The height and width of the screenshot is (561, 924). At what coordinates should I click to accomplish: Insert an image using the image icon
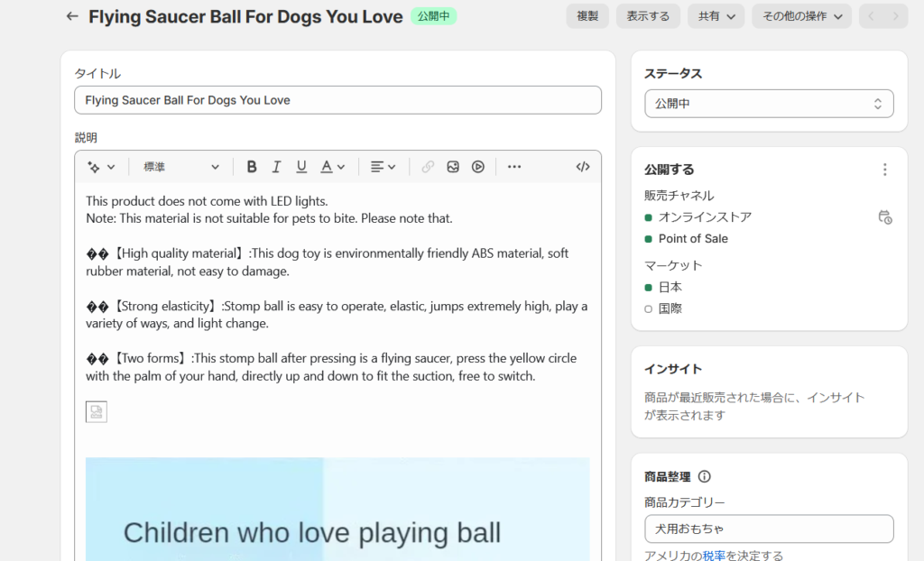point(453,167)
